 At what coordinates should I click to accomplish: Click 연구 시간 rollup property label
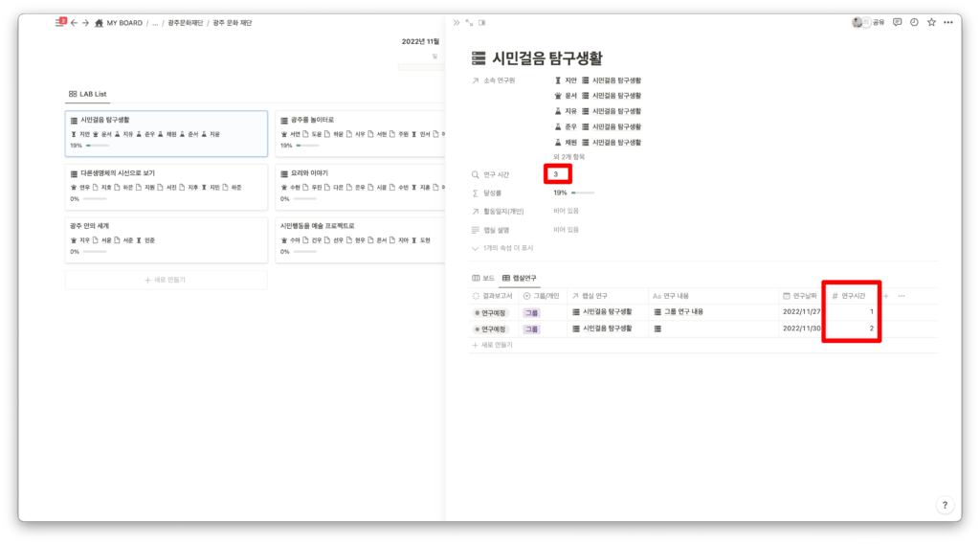coord(491,175)
